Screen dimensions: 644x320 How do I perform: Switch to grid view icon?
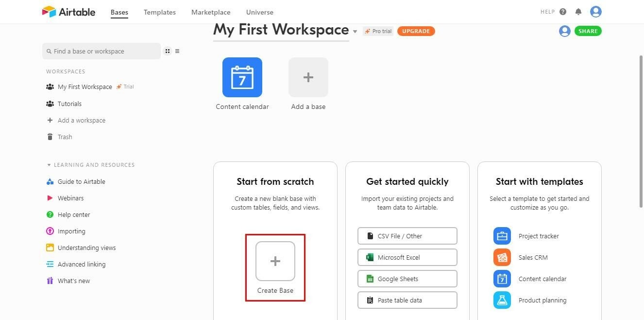[168, 51]
